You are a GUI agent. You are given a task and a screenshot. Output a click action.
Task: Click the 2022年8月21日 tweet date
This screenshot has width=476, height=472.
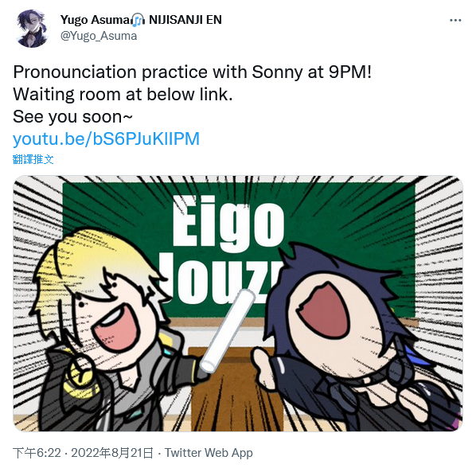[112, 453]
